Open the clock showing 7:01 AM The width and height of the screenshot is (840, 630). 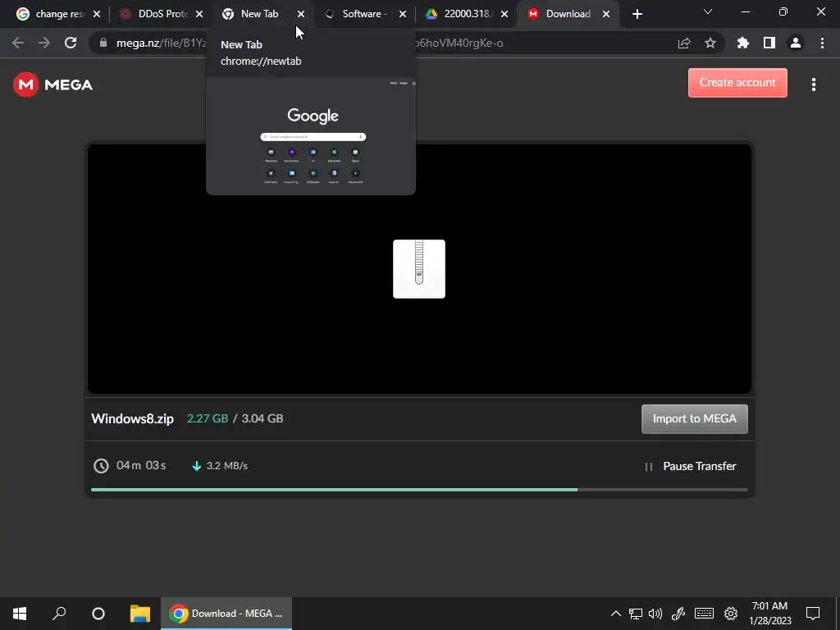pos(769,614)
